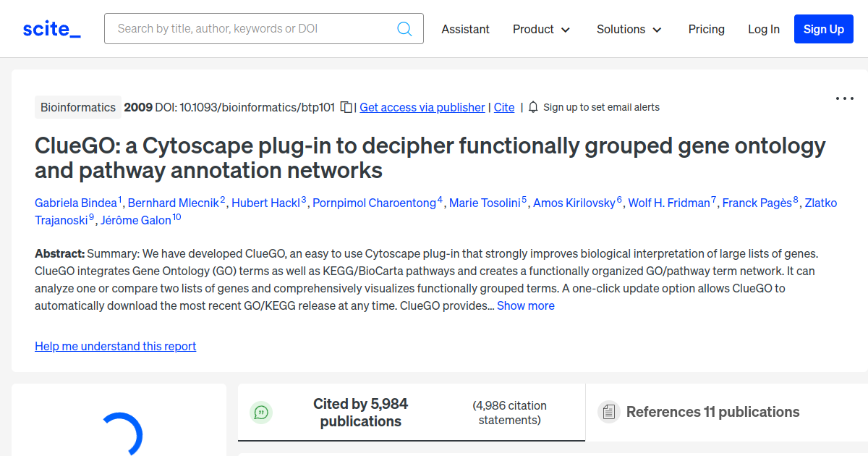This screenshot has width=868, height=456.
Task: Click the References document icon
Action: click(609, 413)
